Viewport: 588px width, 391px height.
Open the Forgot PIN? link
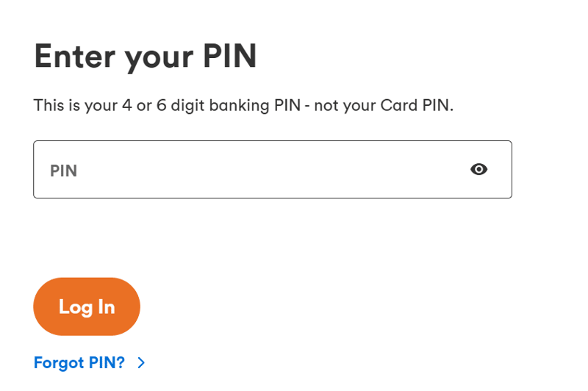pyautogui.click(x=79, y=362)
